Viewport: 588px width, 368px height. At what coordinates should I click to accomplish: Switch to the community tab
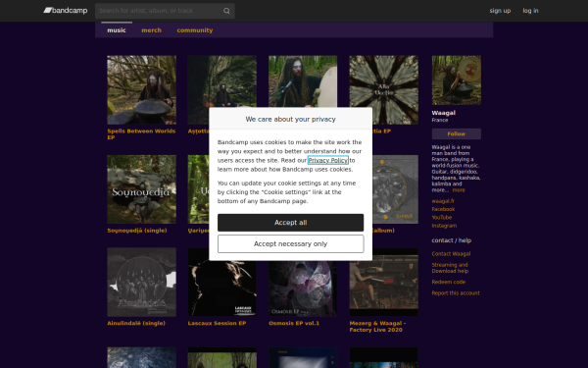195,30
